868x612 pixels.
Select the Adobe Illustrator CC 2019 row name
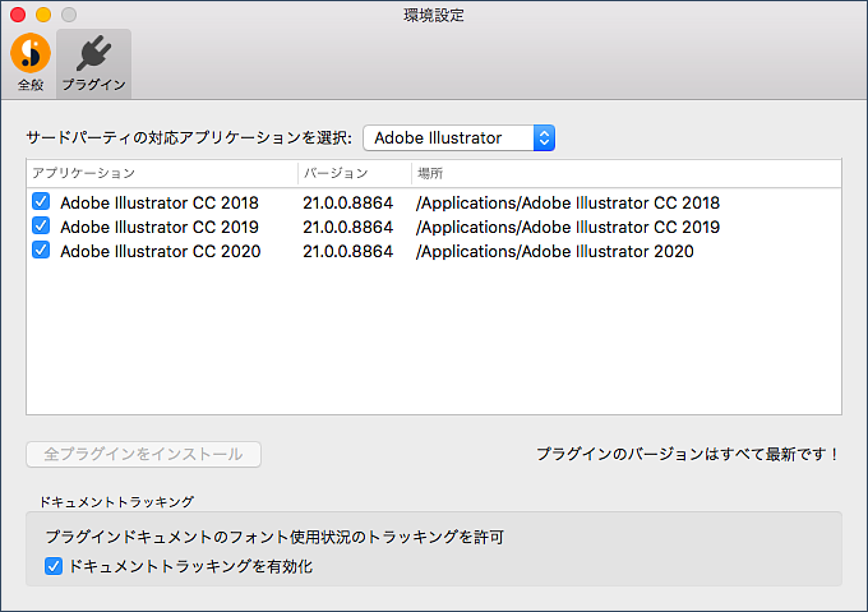click(160, 227)
